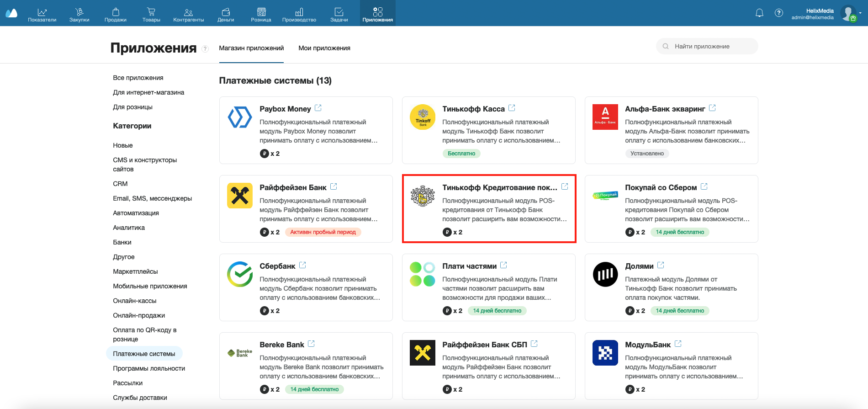
Task: Switch to the Мои приложения tab
Action: (x=324, y=48)
